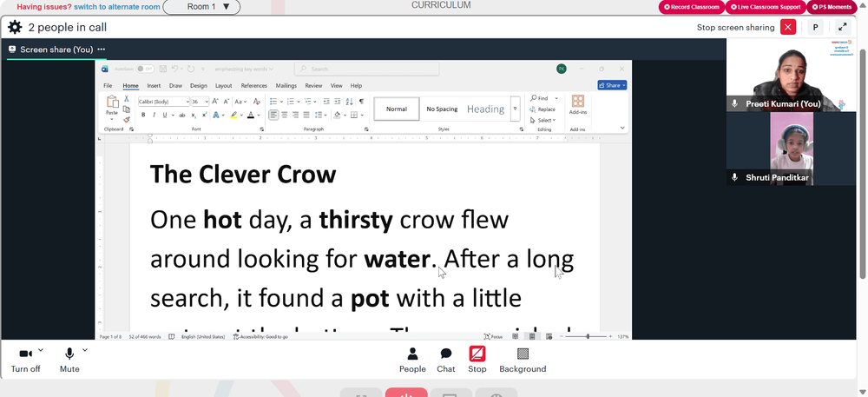Click the Record Classroom button

click(692, 7)
